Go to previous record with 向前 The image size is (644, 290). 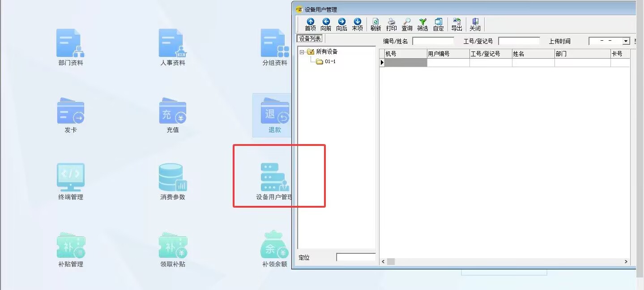tap(326, 24)
